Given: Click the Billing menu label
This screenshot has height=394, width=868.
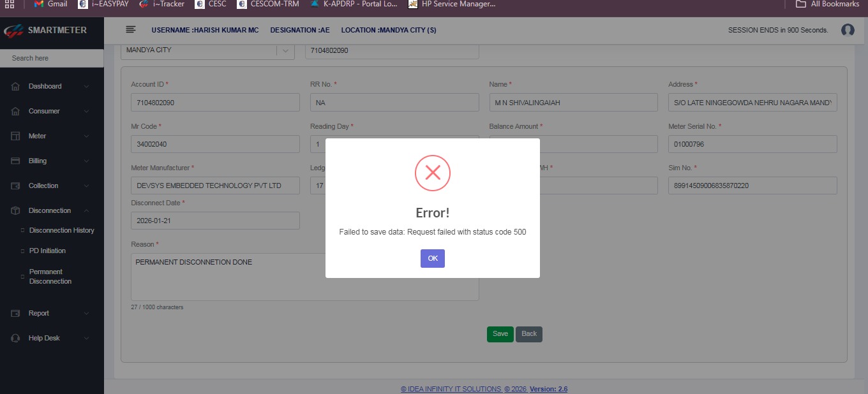Looking at the screenshot, I should (x=38, y=161).
